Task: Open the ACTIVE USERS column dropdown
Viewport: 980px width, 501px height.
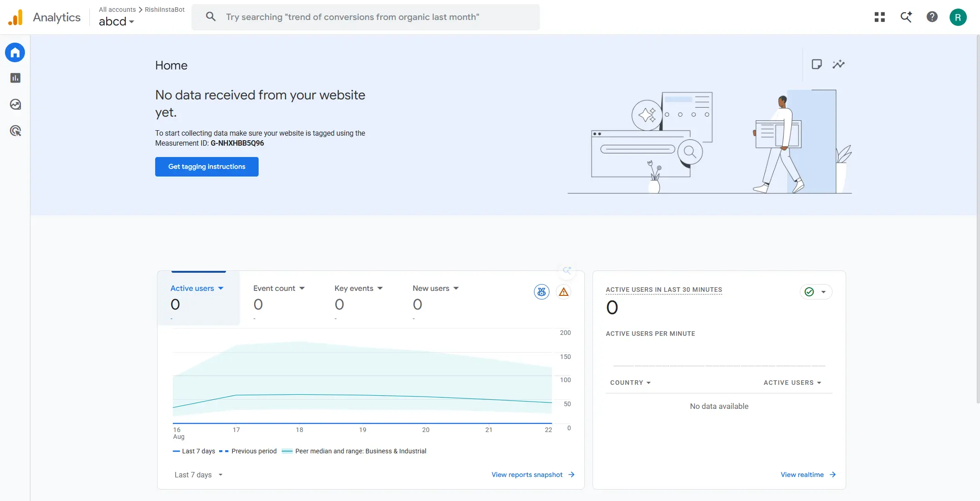Action: (x=793, y=383)
